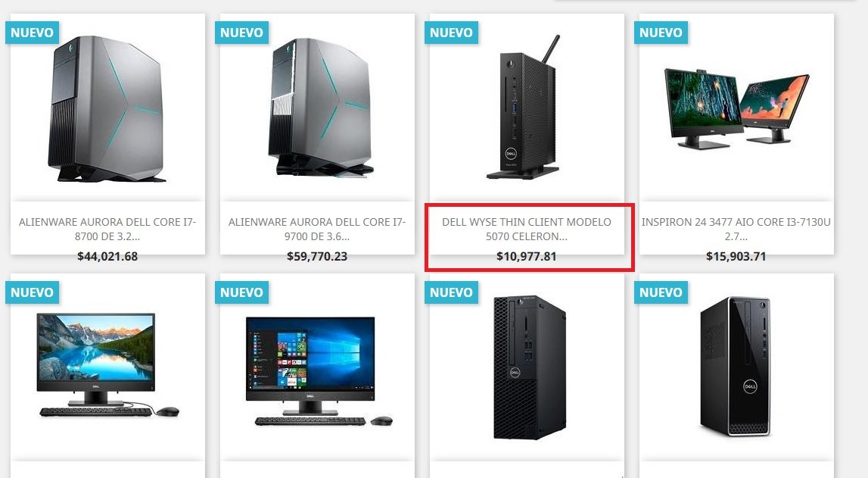Open the black Dell small form factor tower image
Screen dimensions: 868x478
(x=529, y=367)
